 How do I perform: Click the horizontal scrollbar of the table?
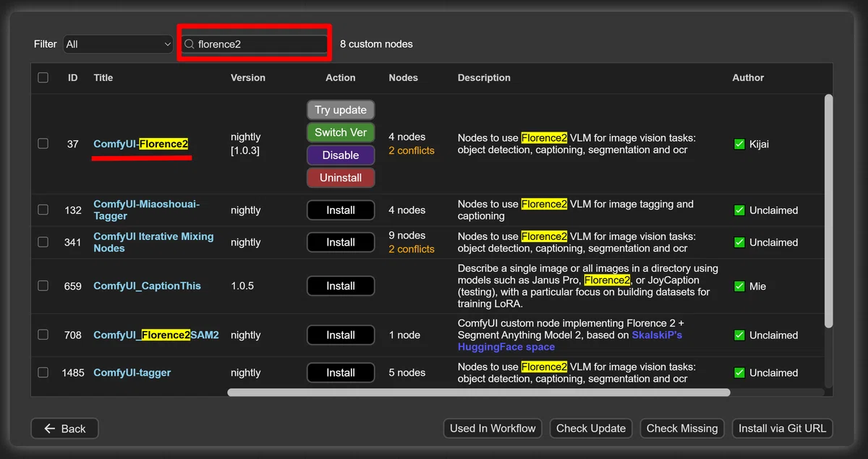(x=479, y=392)
